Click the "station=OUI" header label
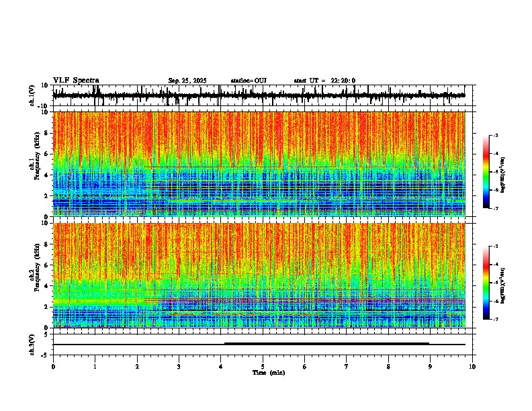Viewport: 532px width, 411px height. (x=249, y=81)
